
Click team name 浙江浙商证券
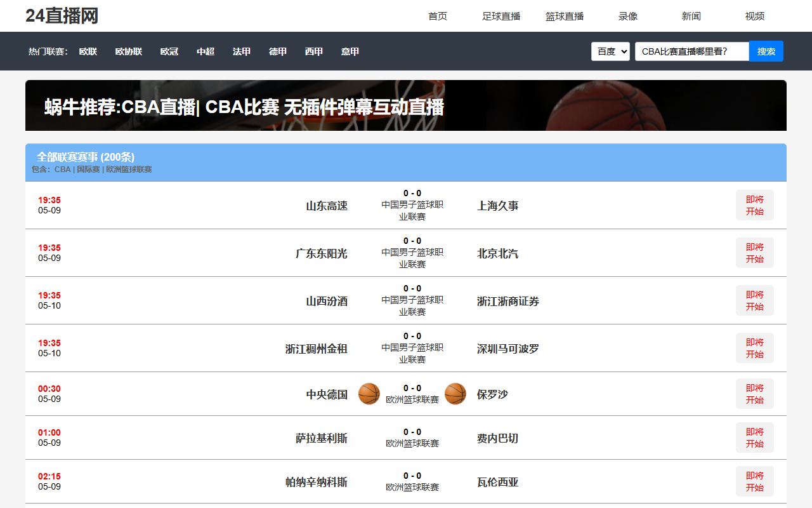click(x=508, y=301)
